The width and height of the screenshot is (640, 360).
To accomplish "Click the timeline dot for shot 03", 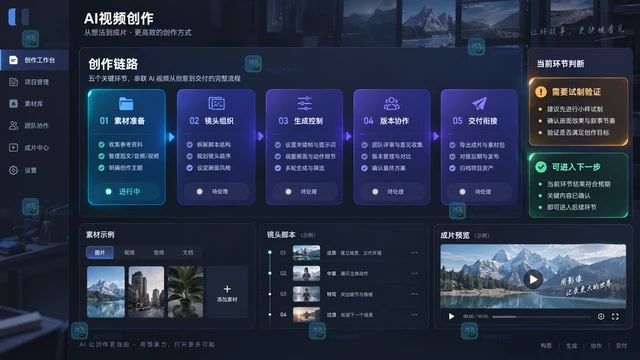I will pos(270,294).
